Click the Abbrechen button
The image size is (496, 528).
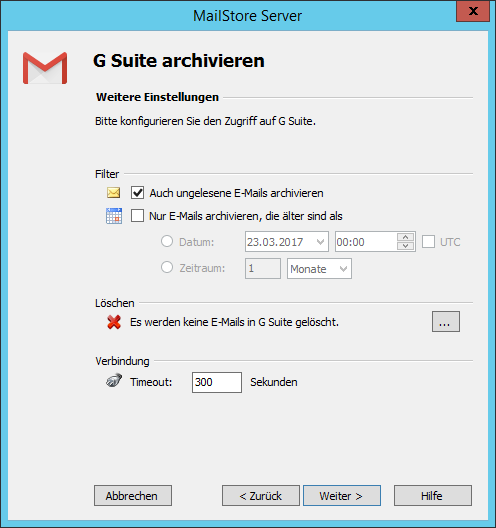pos(133,496)
